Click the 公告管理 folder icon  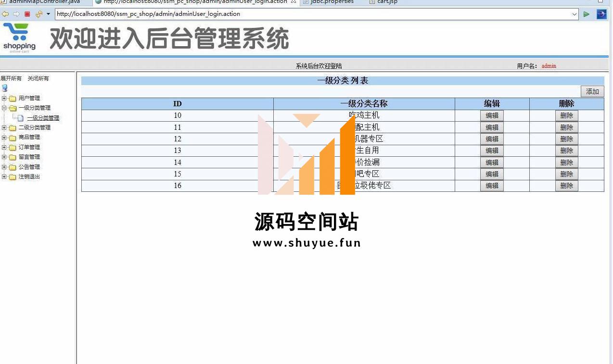pyautogui.click(x=13, y=167)
